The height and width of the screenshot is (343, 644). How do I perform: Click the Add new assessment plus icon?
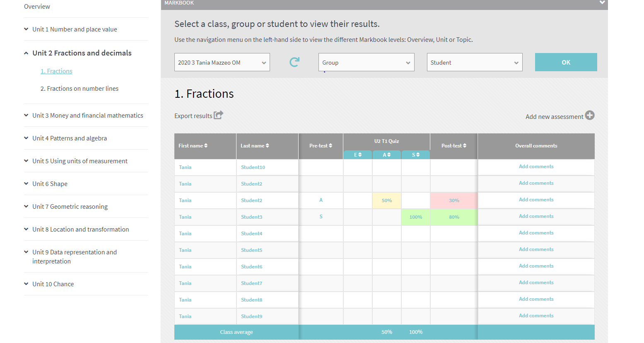tap(589, 116)
